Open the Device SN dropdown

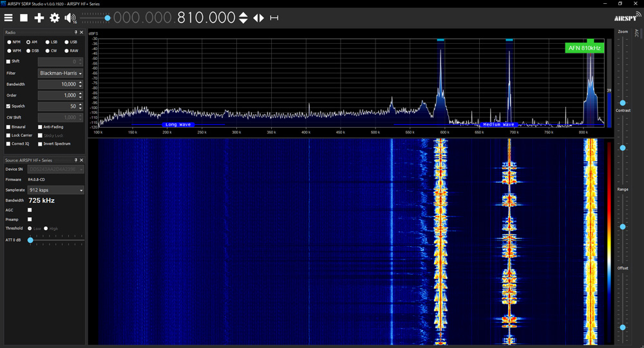tap(56, 169)
